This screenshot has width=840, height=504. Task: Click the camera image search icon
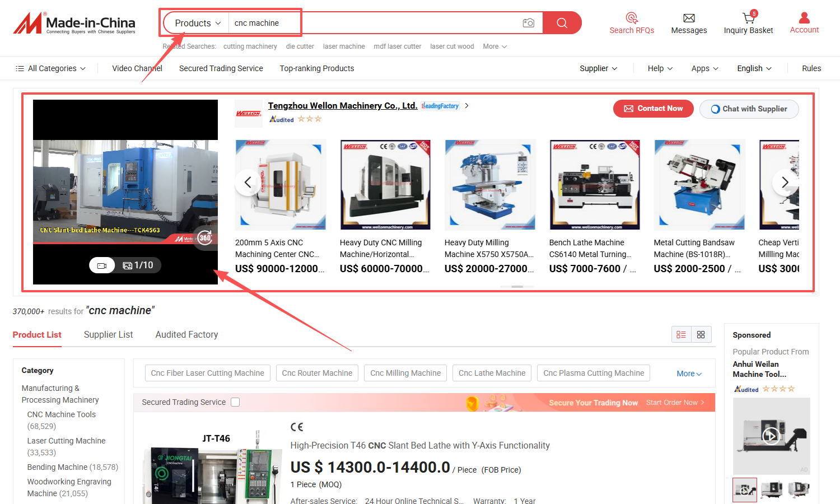coord(528,23)
